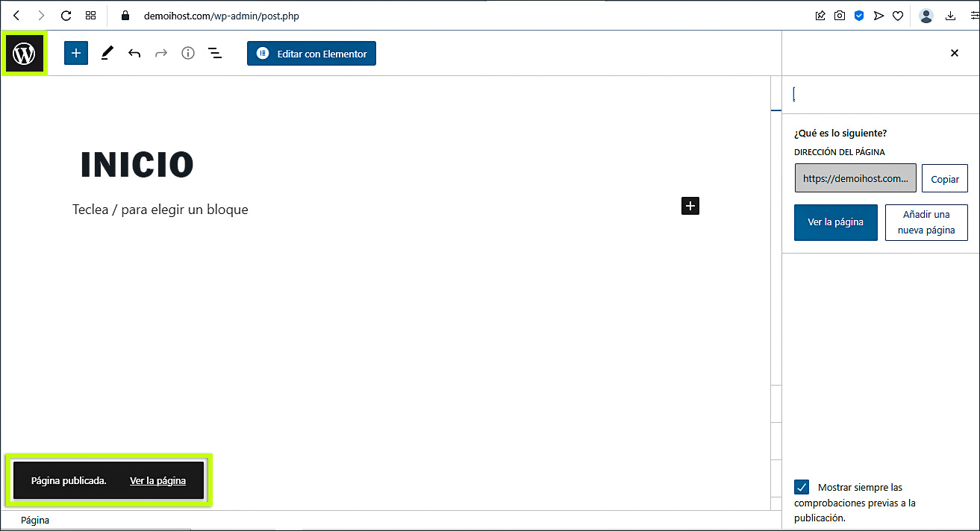Image resolution: width=980 pixels, height=531 pixels.
Task: Uncheck always show pre-publish checks checkbox
Action: click(x=802, y=488)
